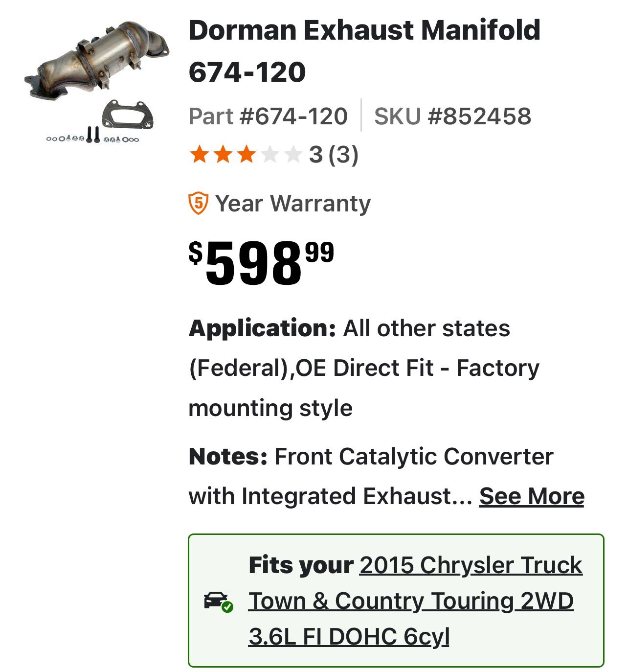The image size is (628, 672).
Task: Click the first orange rating star
Action: point(199,155)
